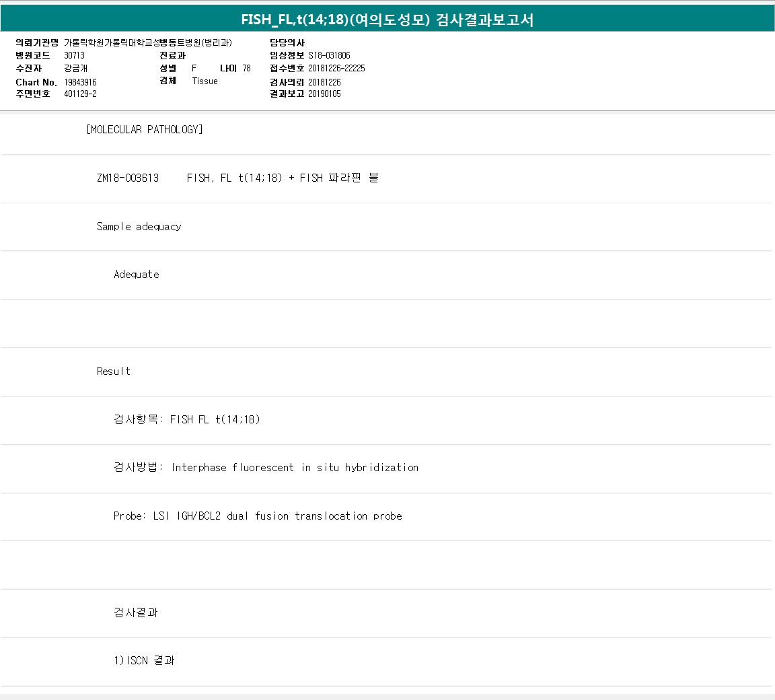This screenshot has height=700, width=775.
Task: Click the resident number 401129-2
Action: click(80, 94)
